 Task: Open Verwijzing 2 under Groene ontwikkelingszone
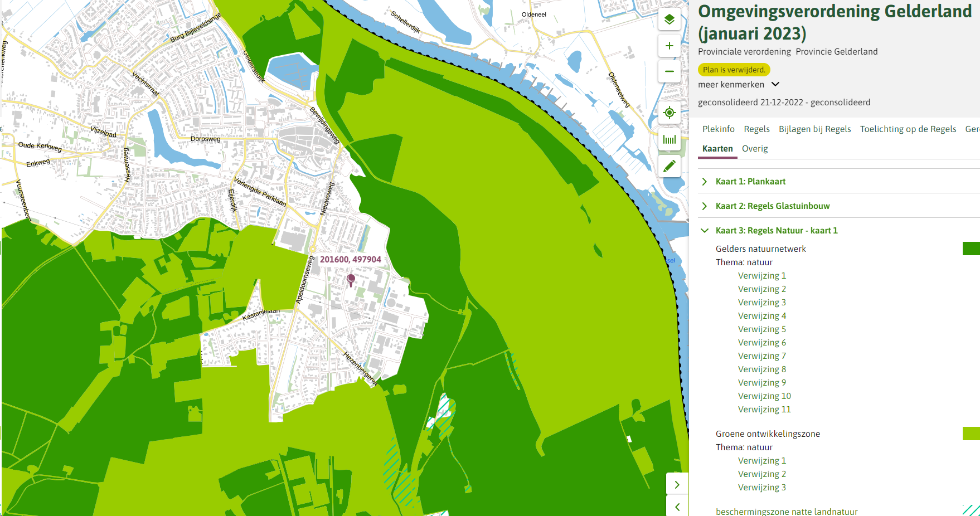pos(762,474)
